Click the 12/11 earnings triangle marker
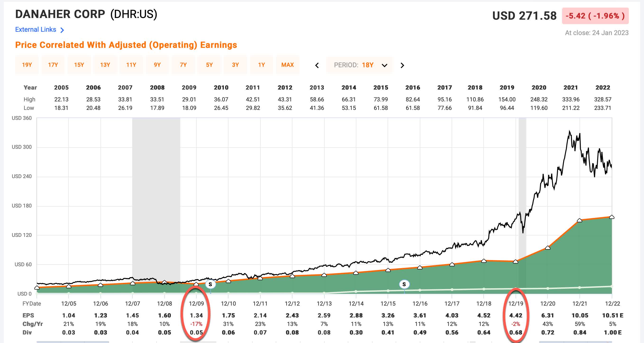 click(260, 278)
